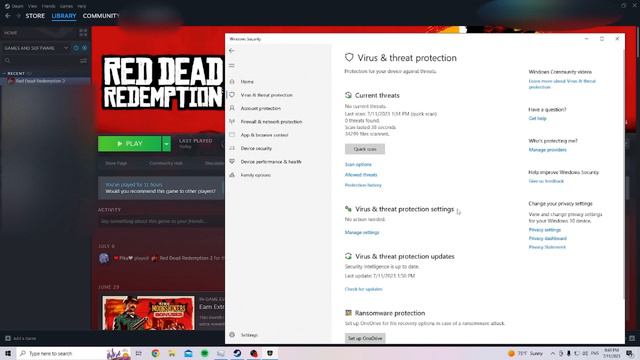Screen dimensions: 640x360
Task: Open Community Hub tab for the game
Action: click(166, 163)
